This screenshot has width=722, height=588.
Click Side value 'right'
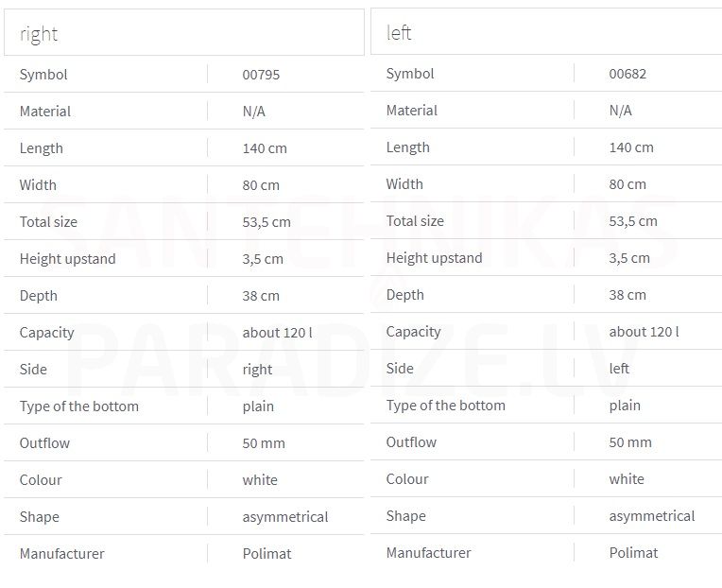pyautogui.click(x=257, y=370)
